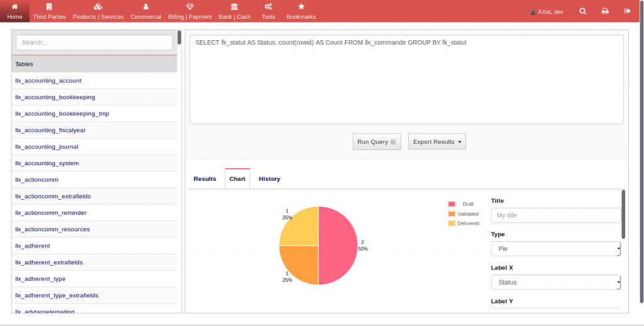Open Bank | Cash institution icon

(x=235, y=6)
